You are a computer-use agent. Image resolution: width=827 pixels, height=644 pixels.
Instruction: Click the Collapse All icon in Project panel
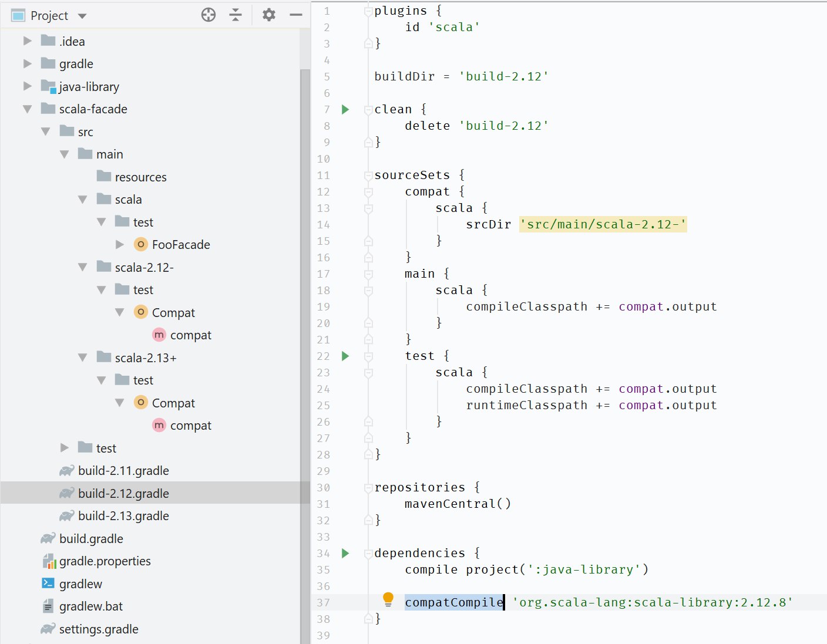click(x=236, y=15)
